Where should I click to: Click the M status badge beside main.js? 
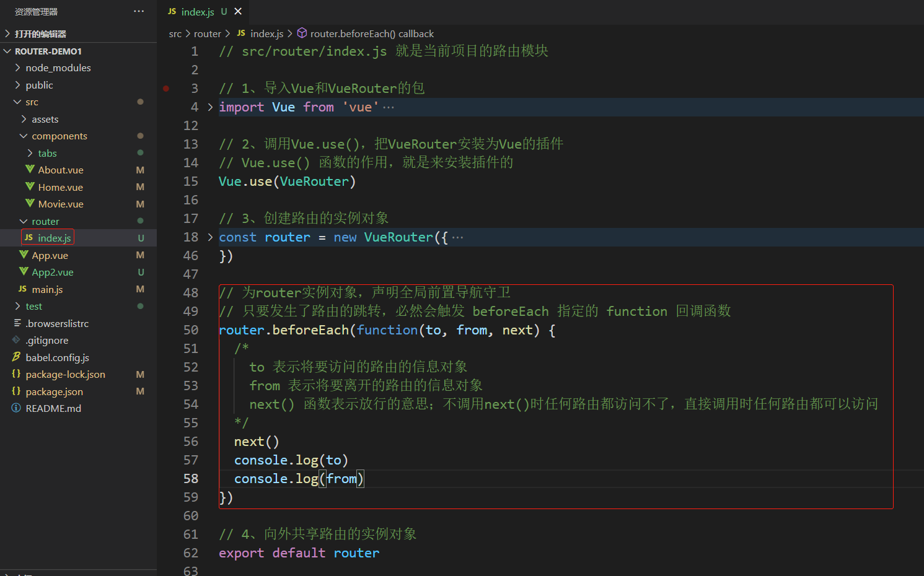(140, 289)
